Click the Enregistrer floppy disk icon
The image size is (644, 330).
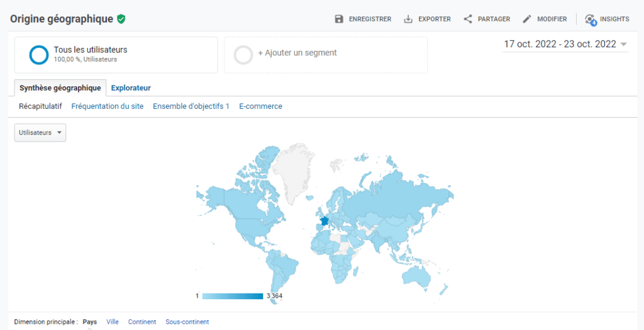click(339, 19)
